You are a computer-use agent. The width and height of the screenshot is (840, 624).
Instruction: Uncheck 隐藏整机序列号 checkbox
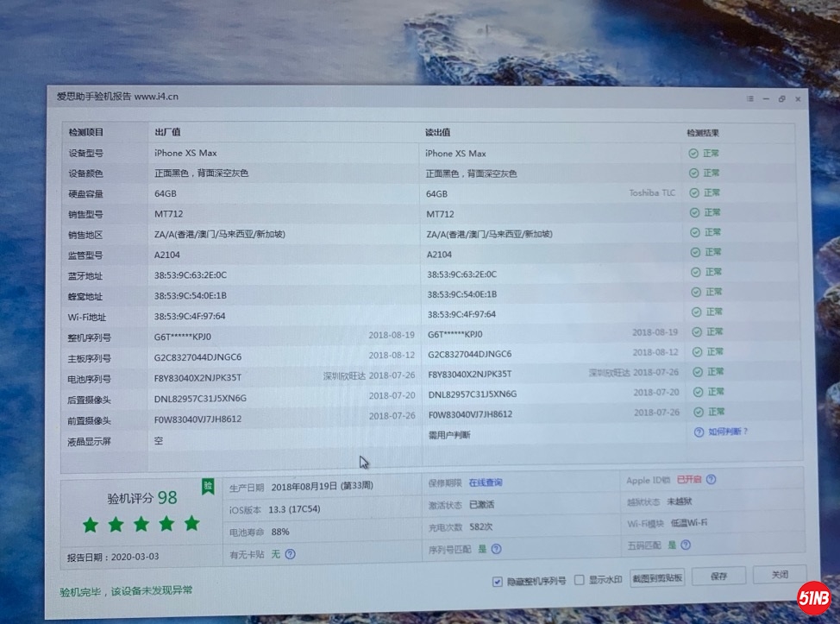pos(497,581)
